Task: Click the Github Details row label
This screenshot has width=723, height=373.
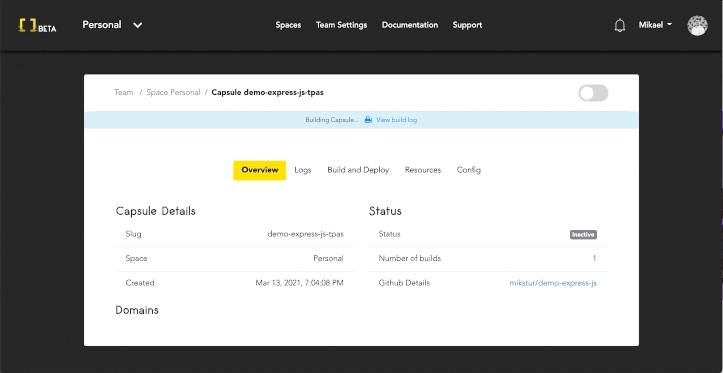Action: point(404,283)
